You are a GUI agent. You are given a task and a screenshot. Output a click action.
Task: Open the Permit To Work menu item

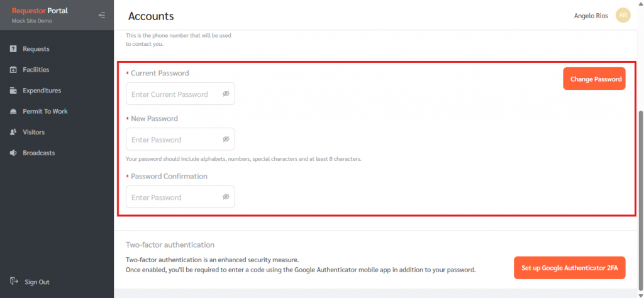45,111
